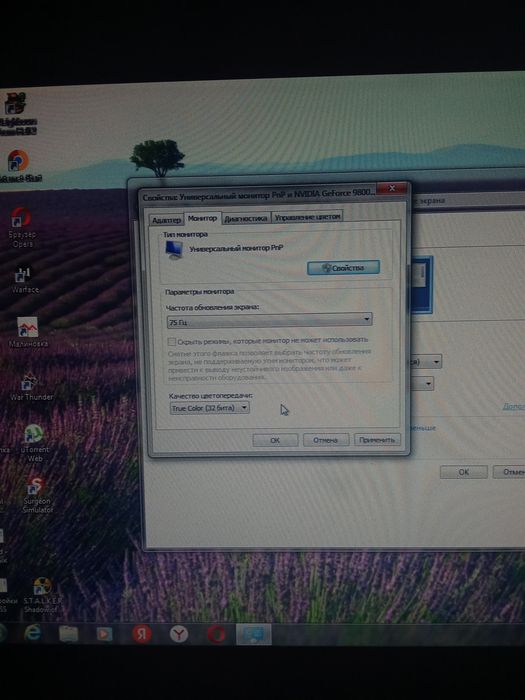The width and height of the screenshot is (525, 700).
Task: Open Surgeon Simulator desktop icon
Action: 37,495
